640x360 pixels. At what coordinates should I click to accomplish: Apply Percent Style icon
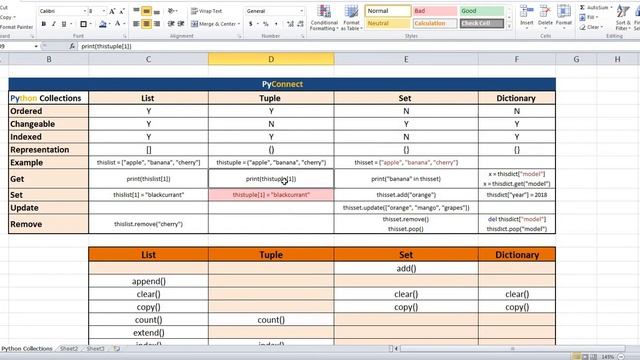[266, 24]
